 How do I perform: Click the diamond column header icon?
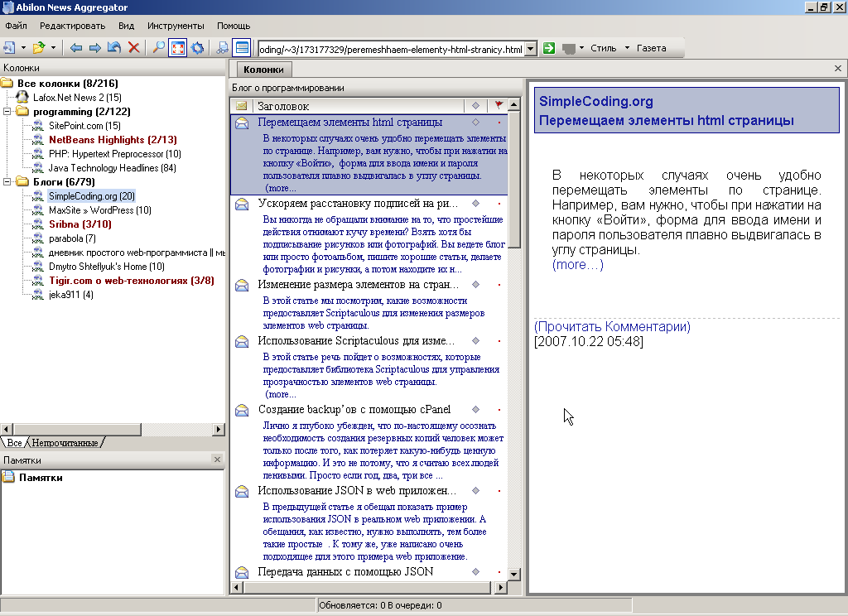tap(475, 105)
